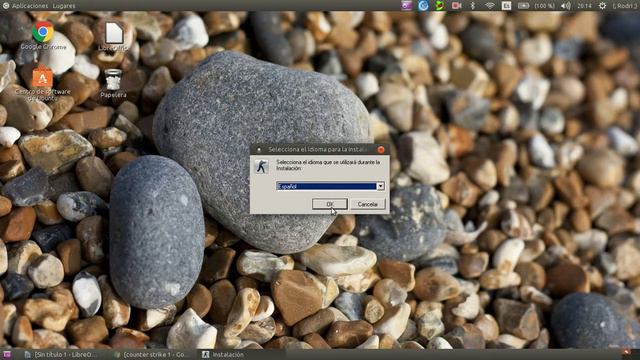640x360 pixels.
Task: Click the Counter-Strike installer icon in dialog
Action: pos(262,166)
